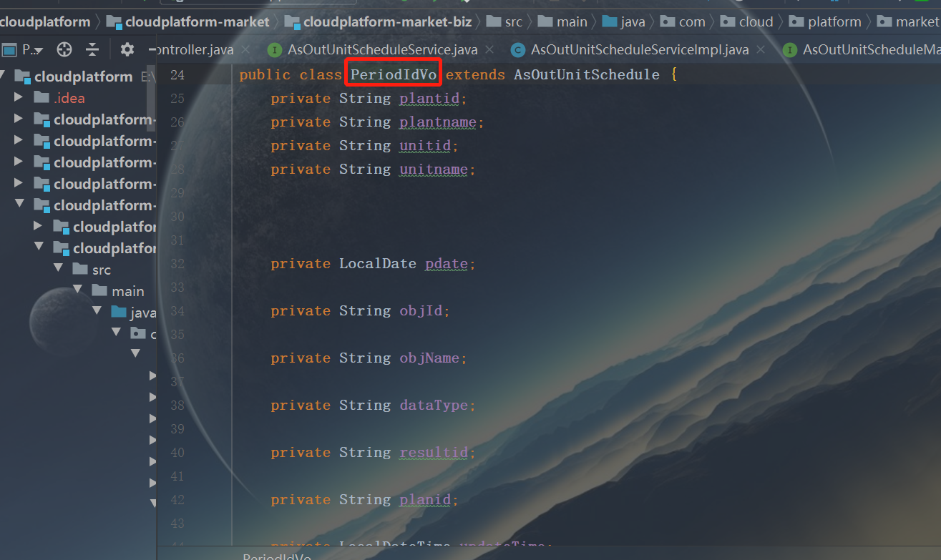This screenshot has width=941, height=560.
Task: Select the cloudplatform root project row
Action: (78, 77)
